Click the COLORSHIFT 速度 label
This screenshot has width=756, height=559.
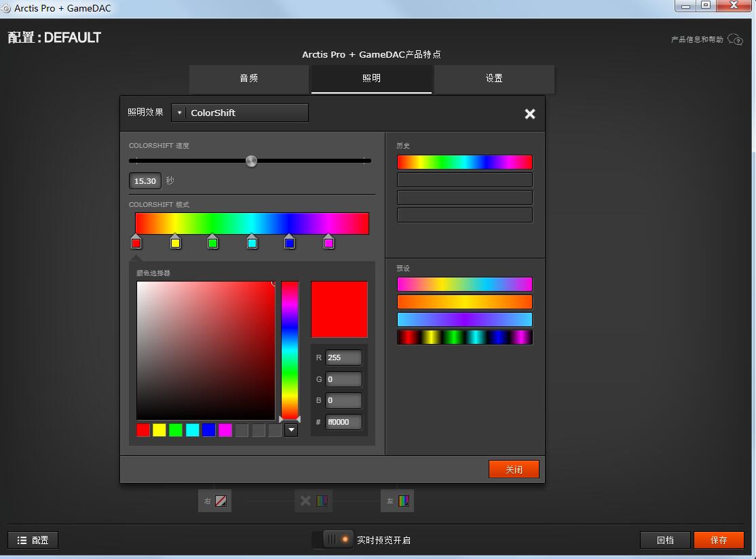coord(159,146)
